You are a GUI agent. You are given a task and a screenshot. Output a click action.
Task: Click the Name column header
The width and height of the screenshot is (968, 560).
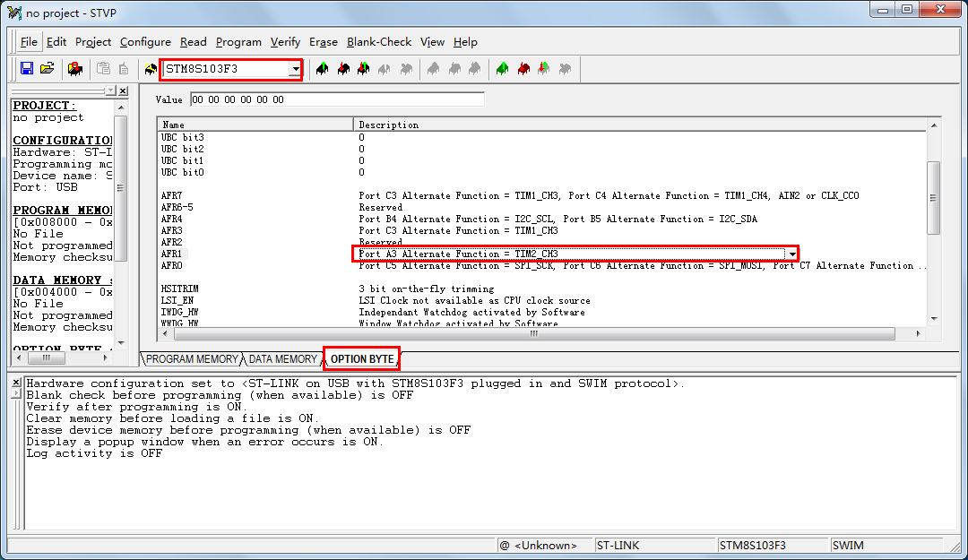coord(255,125)
